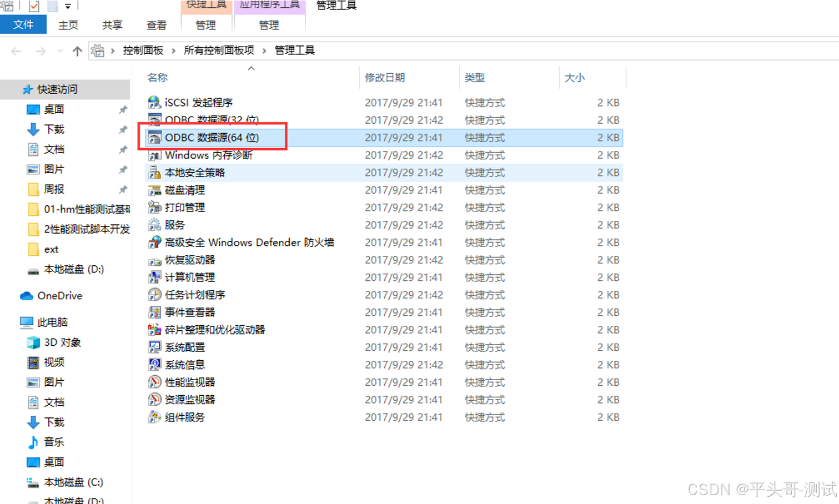Image resolution: width=839 pixels, height=504 pixels.
Task: Click the 计算机管理 file name
Action: [x=190, y=277]
